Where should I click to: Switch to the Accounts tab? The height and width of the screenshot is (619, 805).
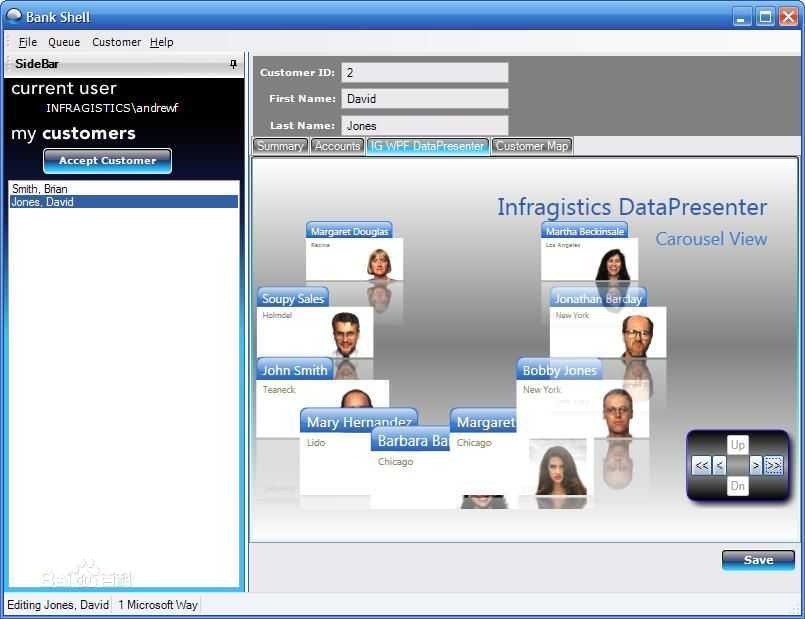(337, 146)
